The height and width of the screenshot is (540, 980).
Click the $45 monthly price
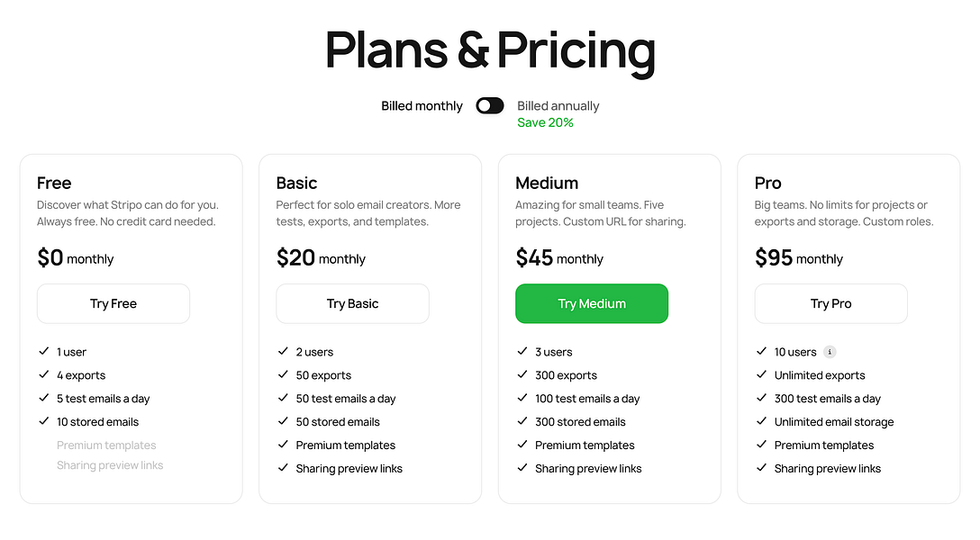(x=559, y=257)
